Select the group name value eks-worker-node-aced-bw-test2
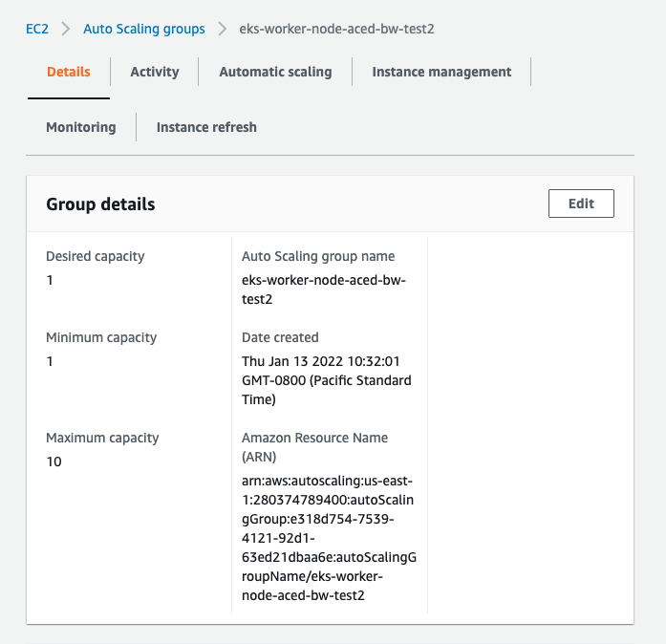 (x=324, y=290)
